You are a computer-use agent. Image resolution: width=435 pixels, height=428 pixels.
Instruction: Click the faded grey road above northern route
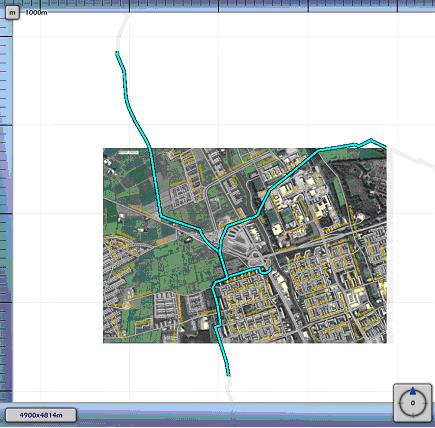pyautogui.click(x=122, y=32)
